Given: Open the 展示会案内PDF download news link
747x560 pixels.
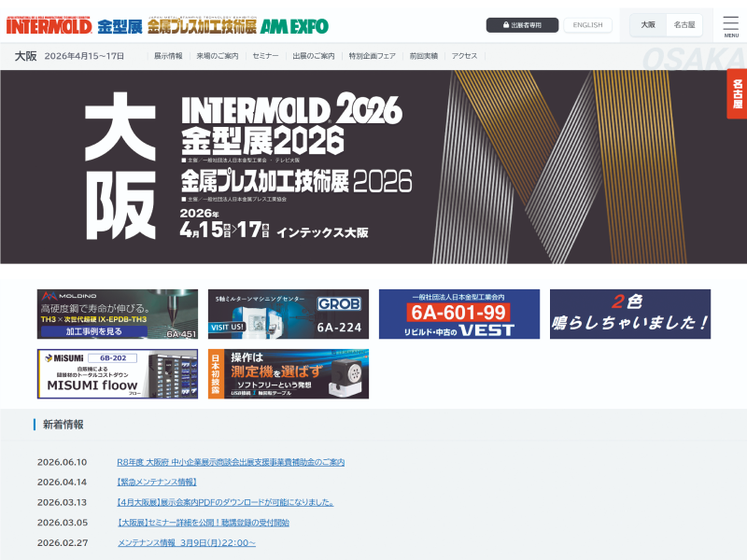Looking at the screenshot, I should 225,502.
